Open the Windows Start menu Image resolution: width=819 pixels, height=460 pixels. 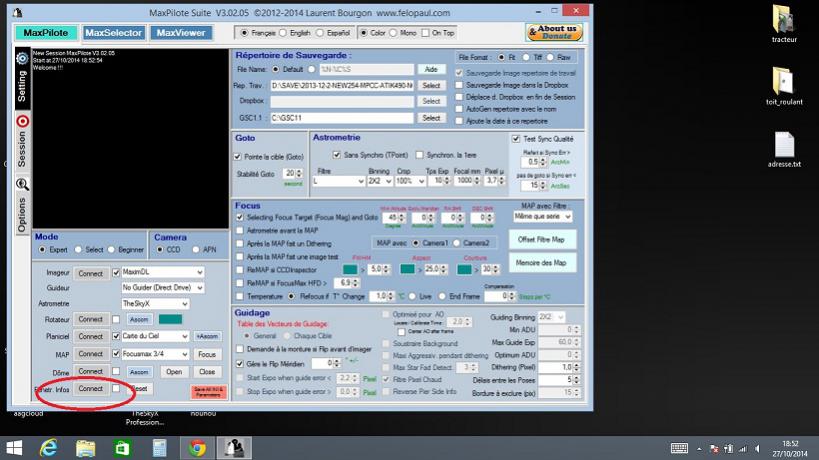(14, 448)
